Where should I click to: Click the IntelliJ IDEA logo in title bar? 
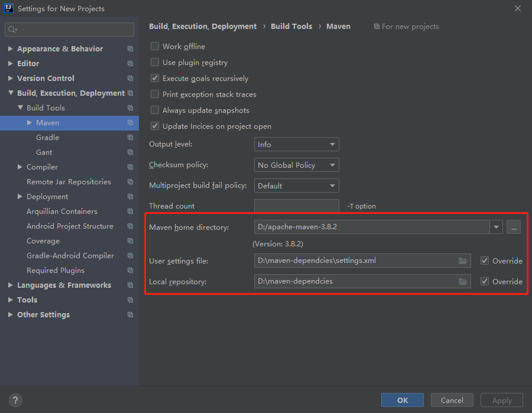click(9, 8)
